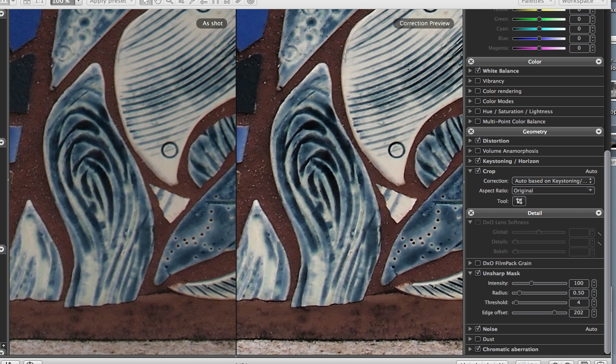
Task: Click the Unsharp Mask Intensity slider
Action: pos(539,283)
